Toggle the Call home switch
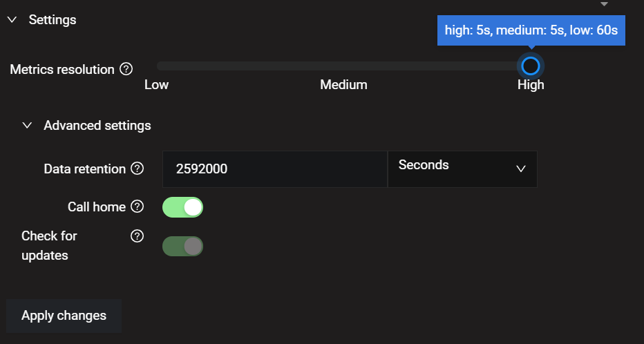Screen dimensions: 644x344 tap(182, 207)
